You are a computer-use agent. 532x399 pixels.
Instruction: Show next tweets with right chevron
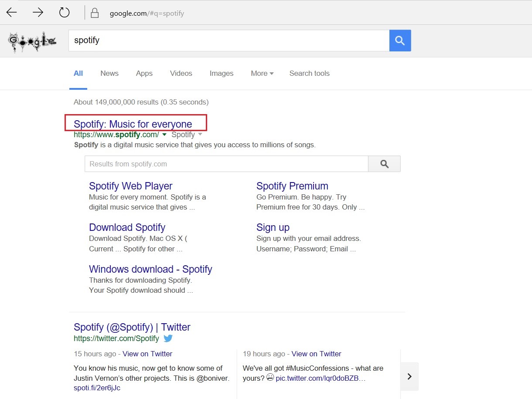click(409, 376)
